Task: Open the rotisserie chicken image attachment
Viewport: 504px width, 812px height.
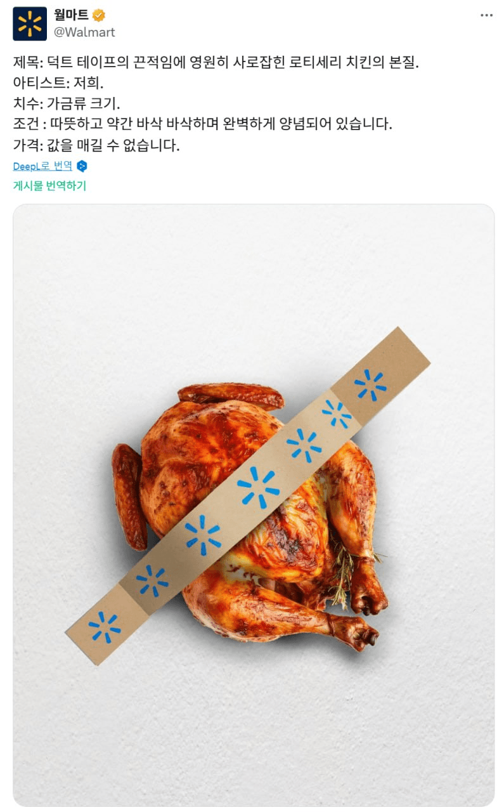Action: [254, 505]
